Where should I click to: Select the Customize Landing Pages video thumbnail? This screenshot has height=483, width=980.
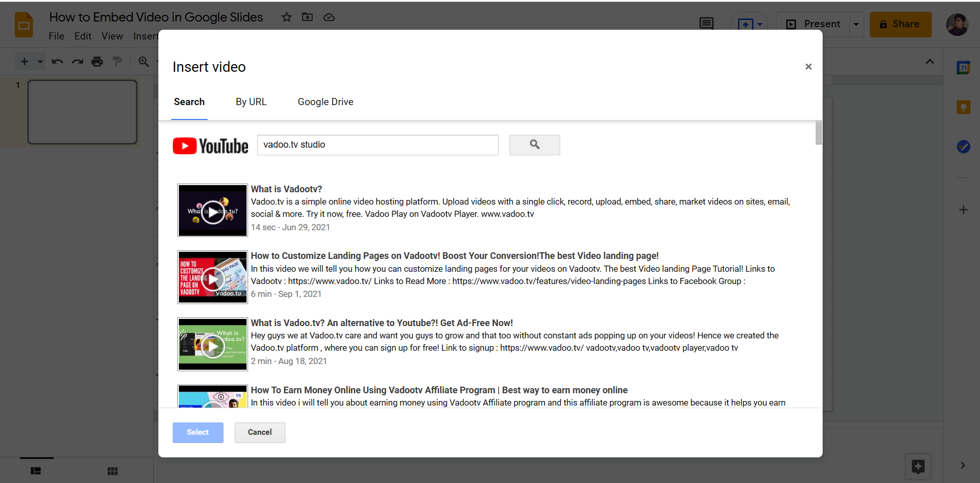(x=213, y=277)
